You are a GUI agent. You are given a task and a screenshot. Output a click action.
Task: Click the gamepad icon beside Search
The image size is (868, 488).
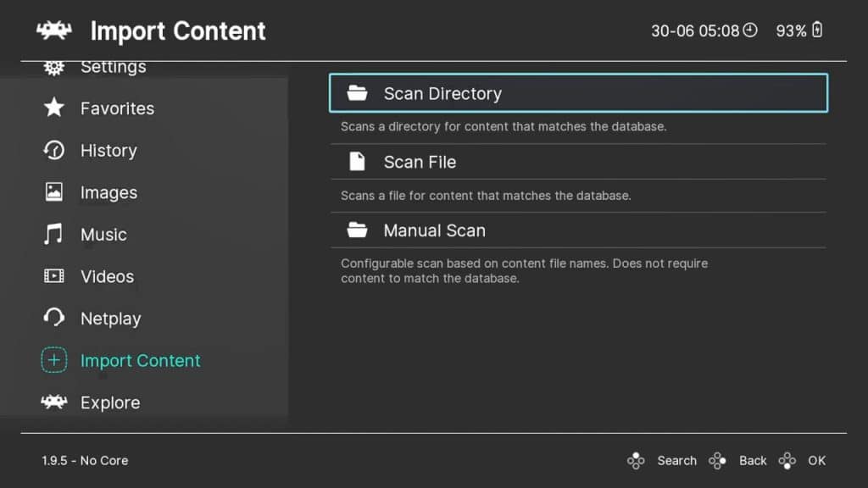(x=636, y=460)
